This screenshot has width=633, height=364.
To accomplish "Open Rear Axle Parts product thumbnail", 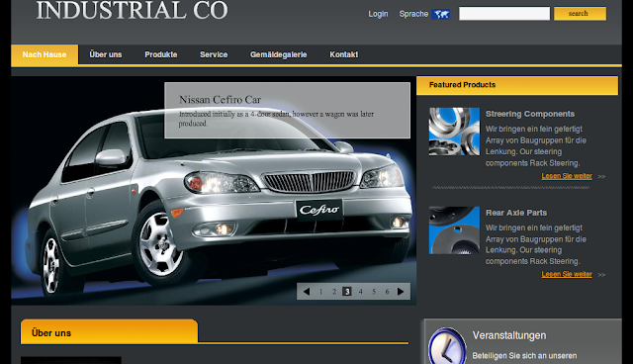I will tap(454, 230).
